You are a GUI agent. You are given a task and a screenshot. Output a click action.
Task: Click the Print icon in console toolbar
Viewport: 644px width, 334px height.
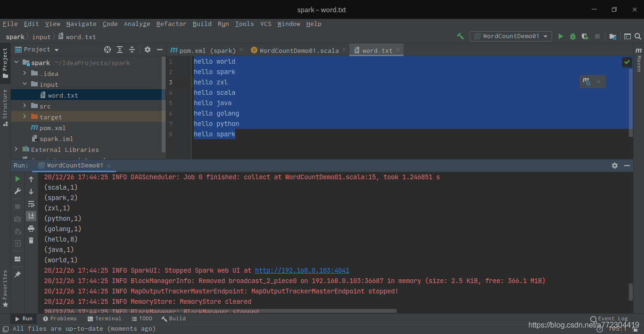click(x=31, y=228)
